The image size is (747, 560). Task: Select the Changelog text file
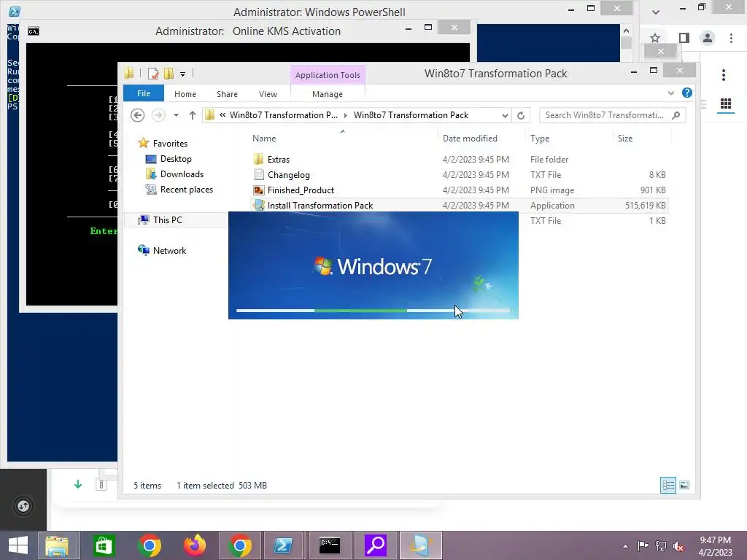288,175
